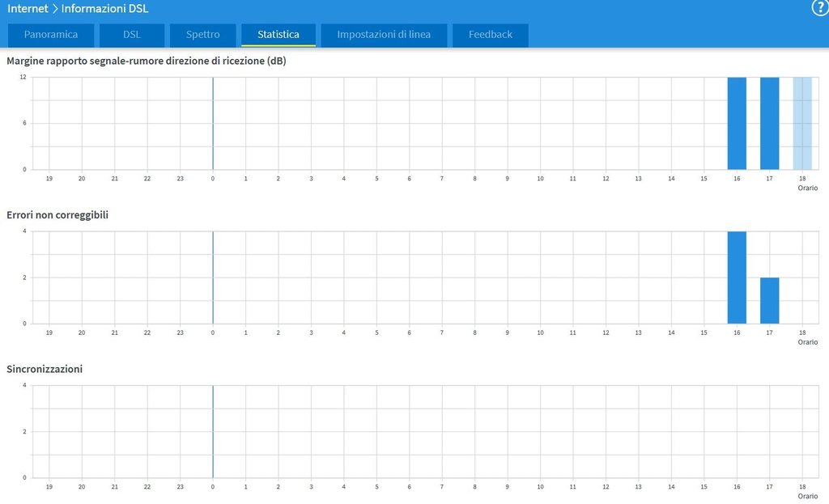This screenshot has width=829, height=504.
Task: Switch to the Panoramica tab
Action: pyautogui.click(x=51, y=35)
